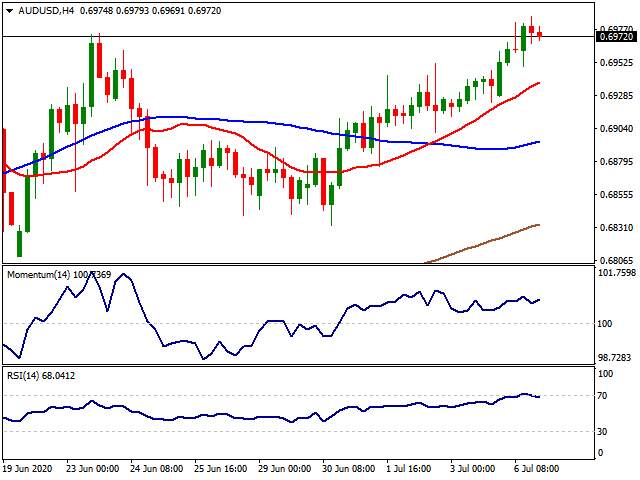640x480 pixels.
Task: Click the RSI 100 scale label
Action: (605, 374)
